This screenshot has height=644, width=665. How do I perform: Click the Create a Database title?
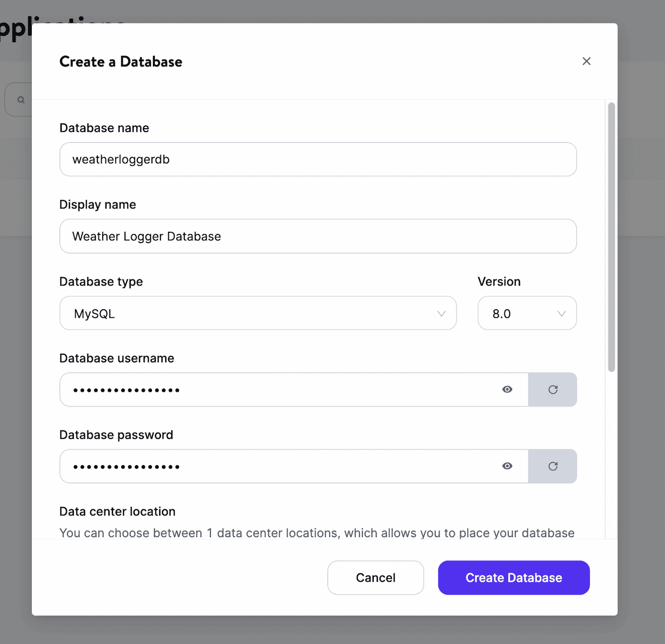(x=121, y=62)
